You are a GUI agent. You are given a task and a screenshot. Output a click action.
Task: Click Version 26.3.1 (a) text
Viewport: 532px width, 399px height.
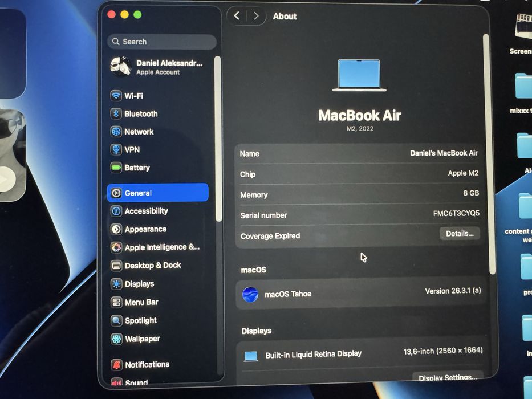pos(453,291)
